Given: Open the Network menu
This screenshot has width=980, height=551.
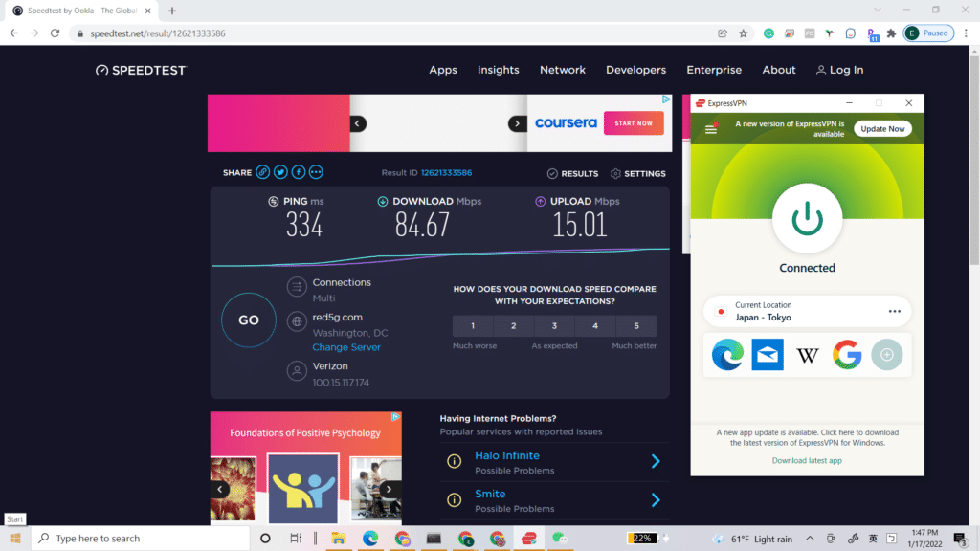Looking at the screenshot, I should [563, 70].
